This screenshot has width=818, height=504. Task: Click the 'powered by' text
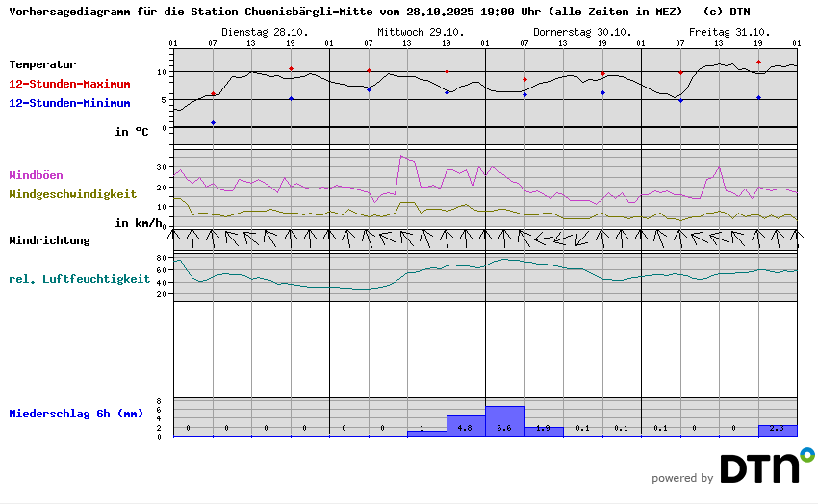(x=682, y=478)
